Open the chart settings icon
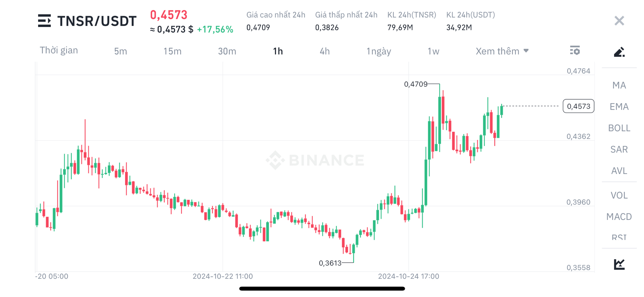This screenshot has height=297, width=644. coord(575,51)
